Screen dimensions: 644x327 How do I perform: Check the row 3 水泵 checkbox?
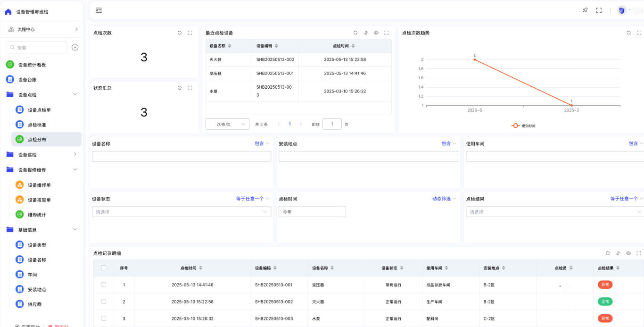click(x=104, y=319)
